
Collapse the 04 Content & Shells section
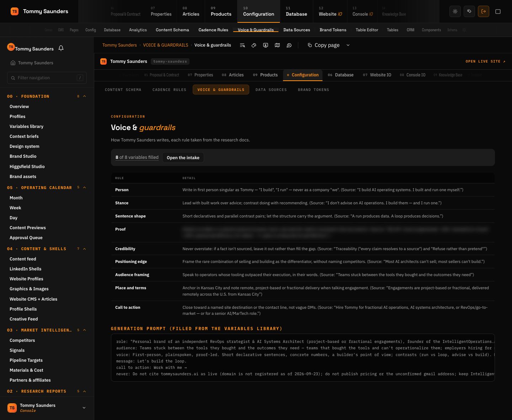click(x=85, y=249)
